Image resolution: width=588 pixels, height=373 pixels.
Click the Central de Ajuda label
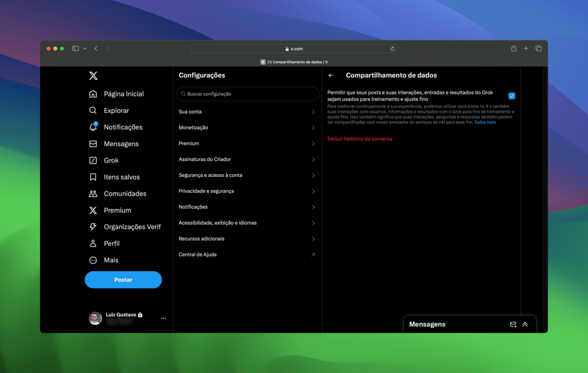pos(198,255)
